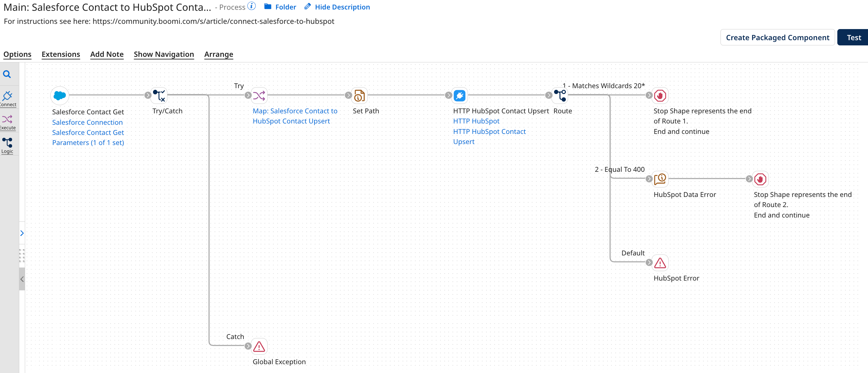
Task: Select the Map Salesforce to HubSpot shape
Action: tap(259, 95)
